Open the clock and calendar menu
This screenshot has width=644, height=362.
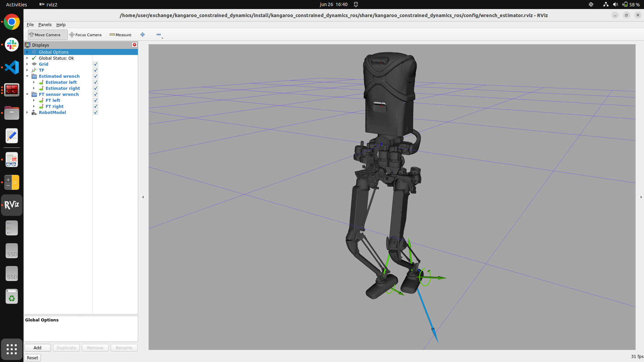333,4
